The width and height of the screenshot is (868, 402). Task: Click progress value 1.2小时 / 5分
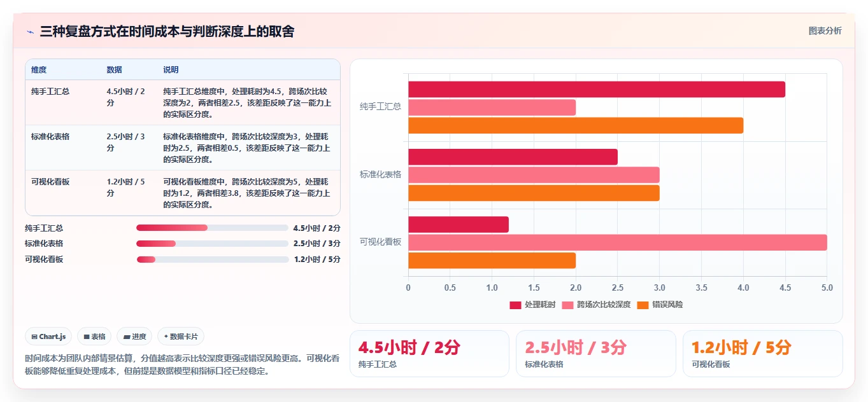point(317,259)
